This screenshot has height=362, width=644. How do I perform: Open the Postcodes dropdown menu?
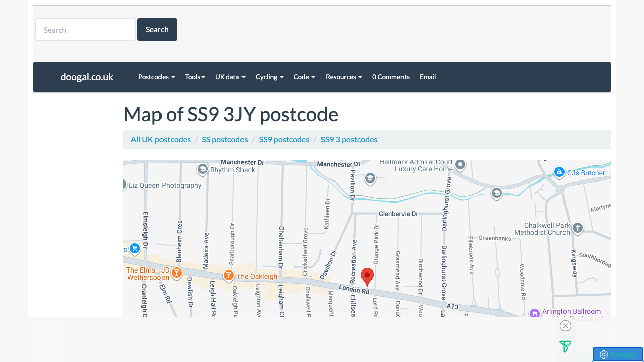coord(156,77)
